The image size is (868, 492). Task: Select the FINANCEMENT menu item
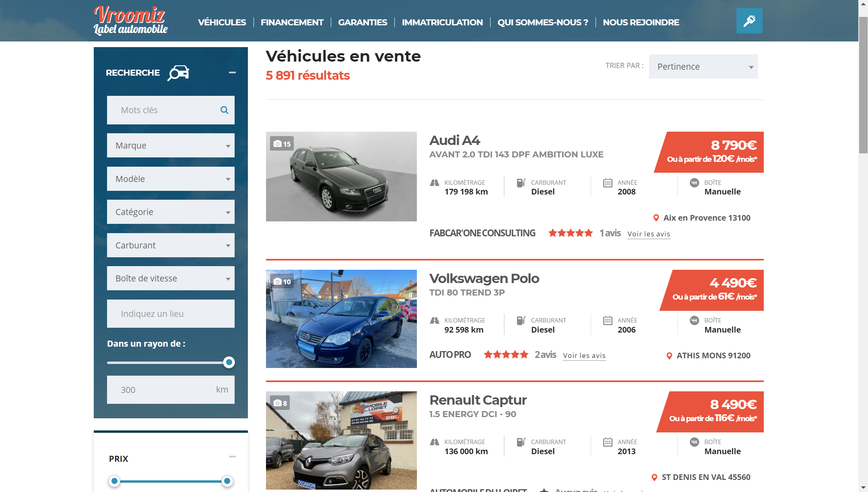coord(292,23)
